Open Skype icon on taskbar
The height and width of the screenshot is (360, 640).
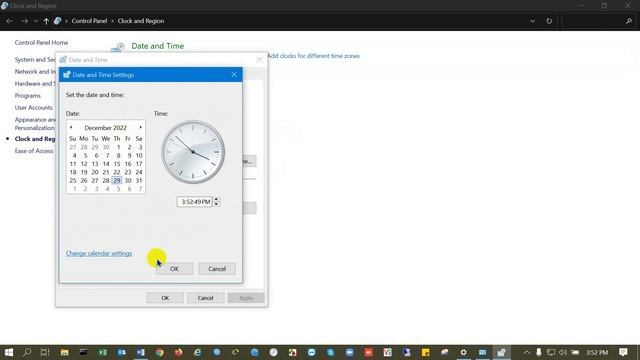(x=330, y=352)
